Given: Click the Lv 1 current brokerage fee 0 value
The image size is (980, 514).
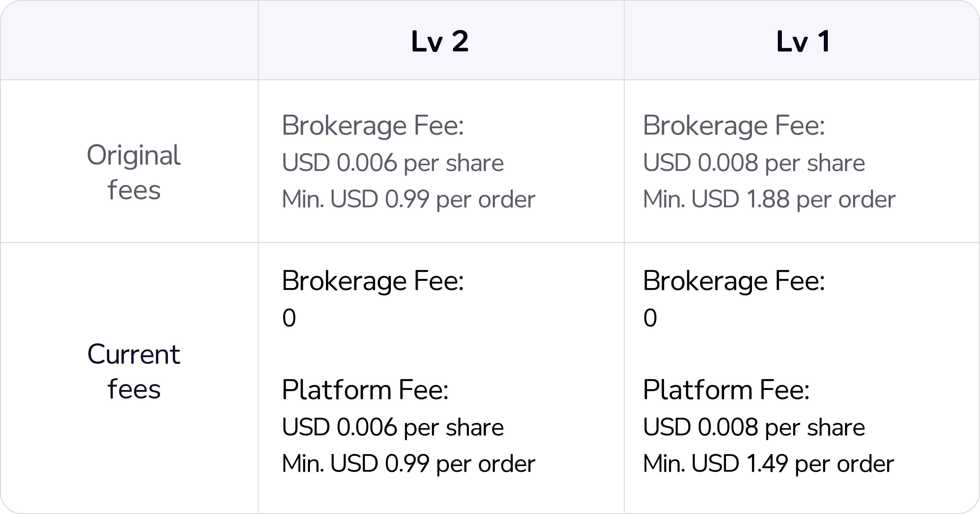Looking at the screenshot, I should pos(650,318).
